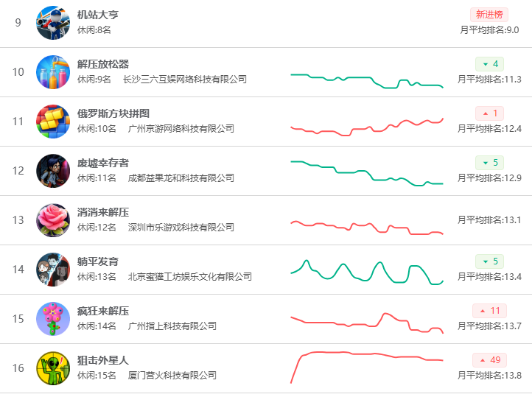The image size is (532, 397).
Task: Click the 机站大亨 title
Action: pyautogui.click(x=98, y=15)
